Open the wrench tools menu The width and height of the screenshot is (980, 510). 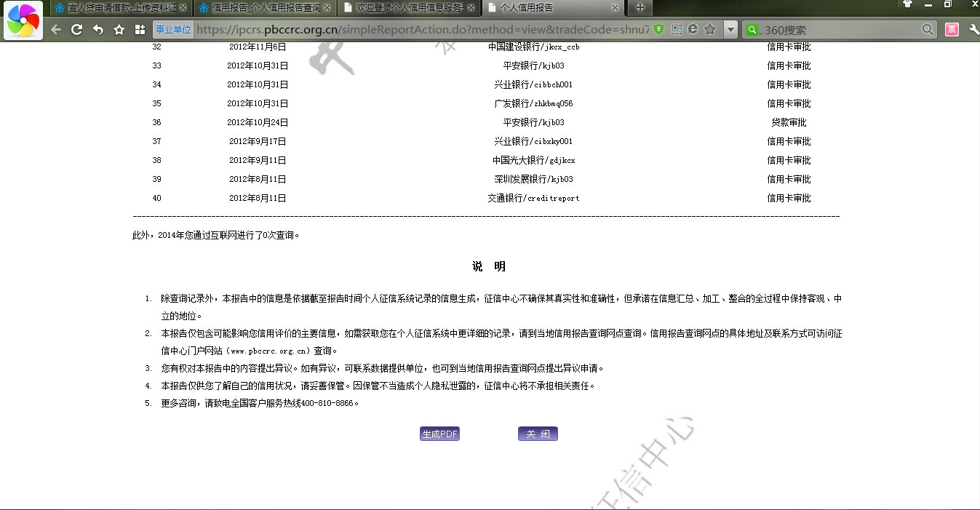click(x=973, y=30)
